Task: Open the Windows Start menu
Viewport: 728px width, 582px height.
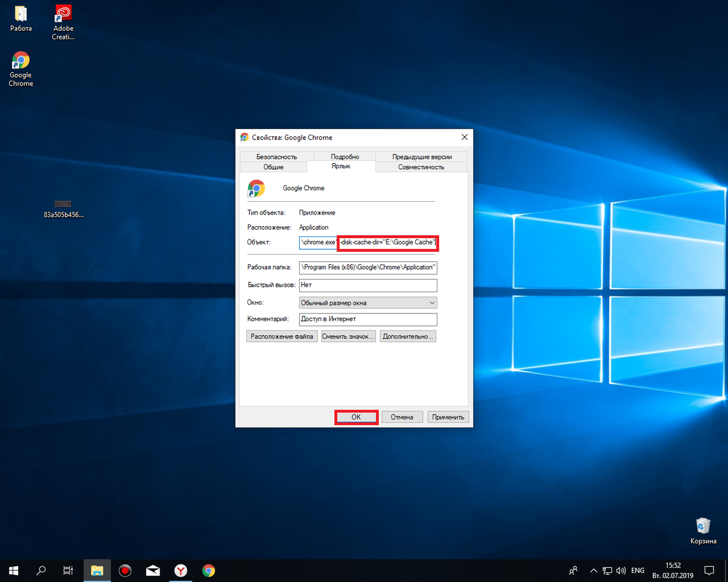Action: pyautogui.click(x=13, y=570)
